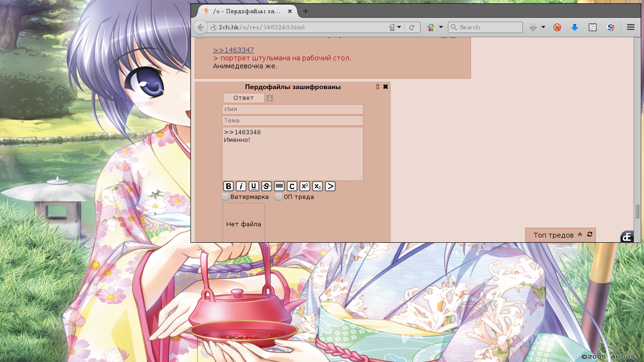Image resolution: width=644 pixels, height=362 pixels.
Task: Reload the page with refresh icon
Action: point(412,27)
